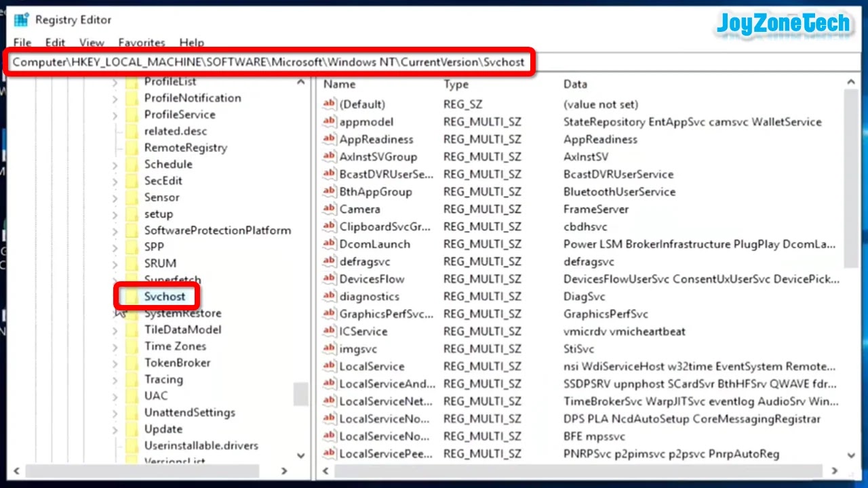Image resolution: width=868 pixels, height=488 pixels.
Task: Select the related.desc key
Action: 176,131
